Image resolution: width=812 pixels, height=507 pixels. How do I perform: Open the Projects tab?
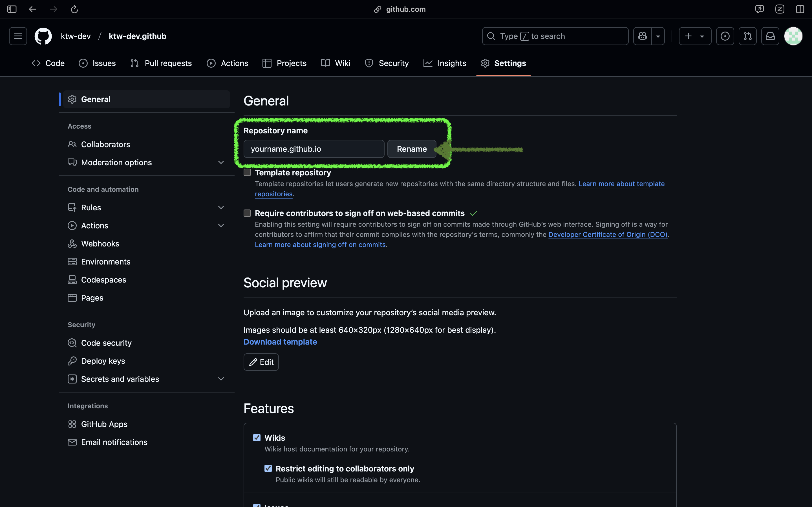pyautogui.click(x=285, y=63)
